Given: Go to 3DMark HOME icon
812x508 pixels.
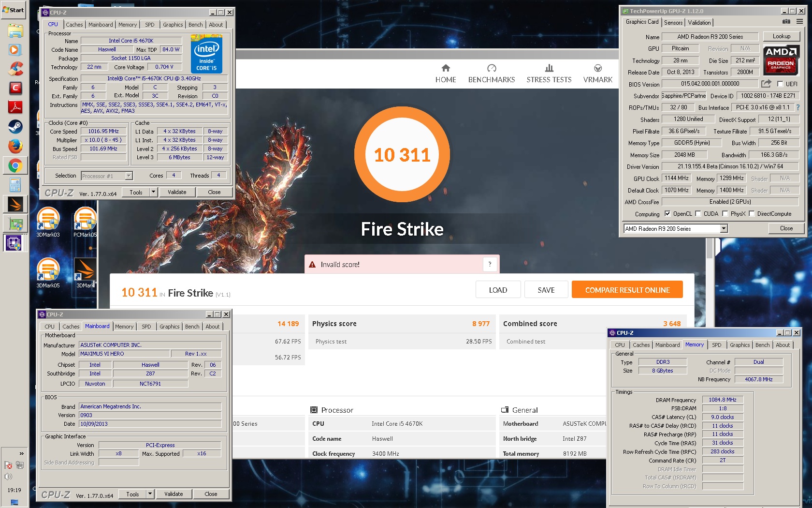Looking at the screenshot, I should [x=446, y=74].
